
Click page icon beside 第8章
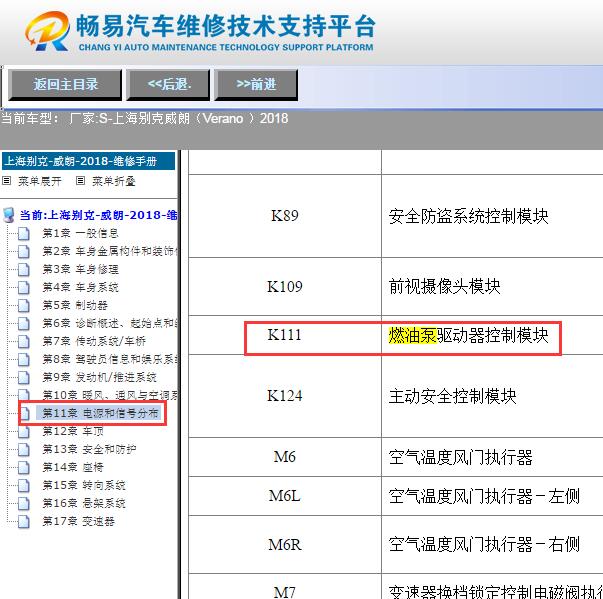(x=23, y=360)
